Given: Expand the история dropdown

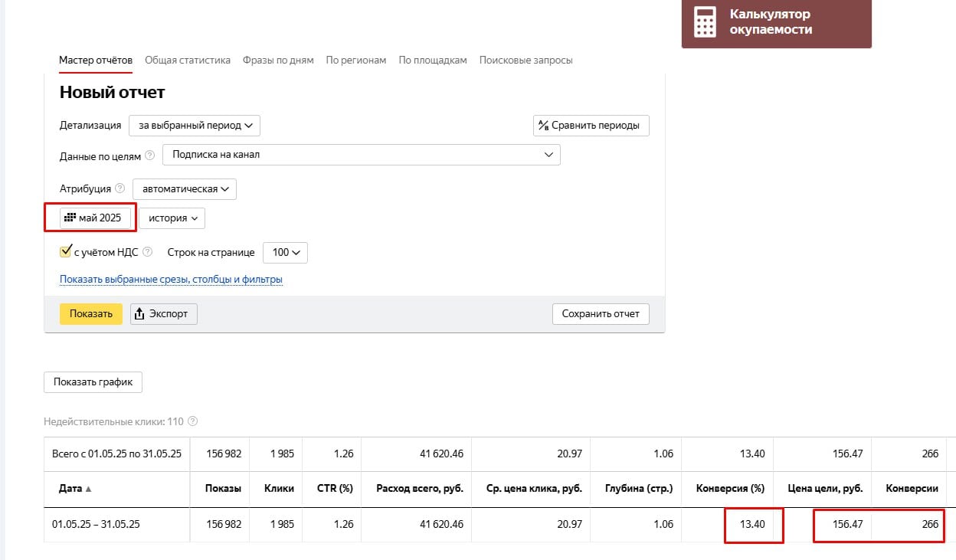Looking at the screenshot, I should point(172,218).
